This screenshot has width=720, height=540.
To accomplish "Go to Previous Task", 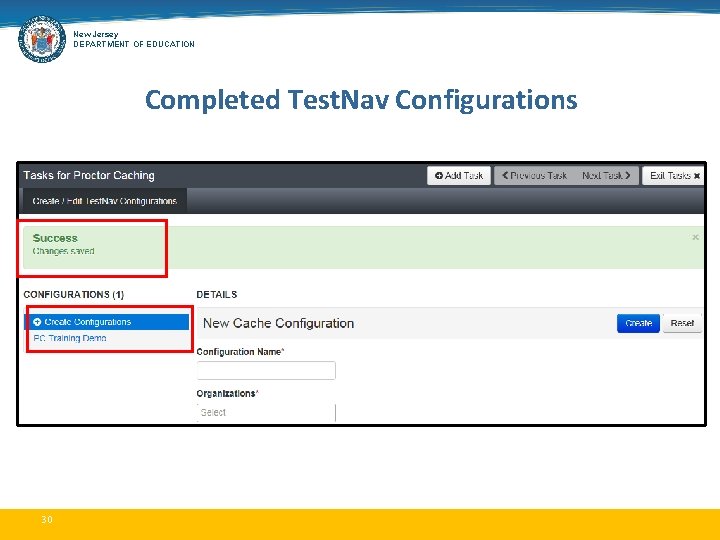I will 534,175.
